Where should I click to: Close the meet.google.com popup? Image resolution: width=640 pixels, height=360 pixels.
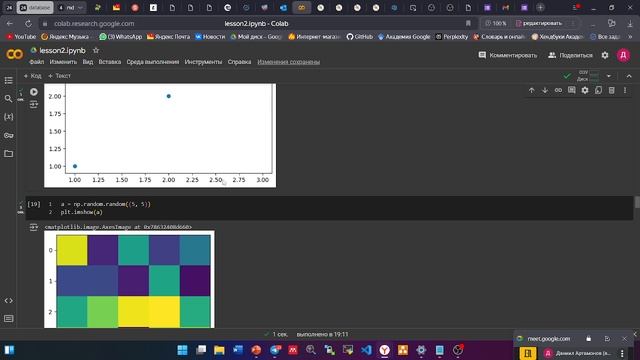(624, 339)
